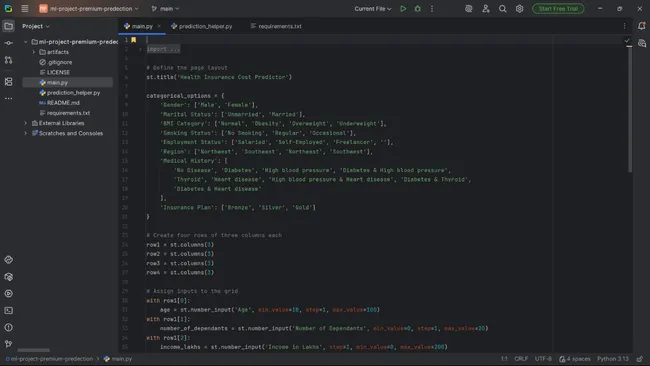Open IDE settings gear
Image resolution: width=650 pixels, height=366 pixels.
click(x=519, y=9)
